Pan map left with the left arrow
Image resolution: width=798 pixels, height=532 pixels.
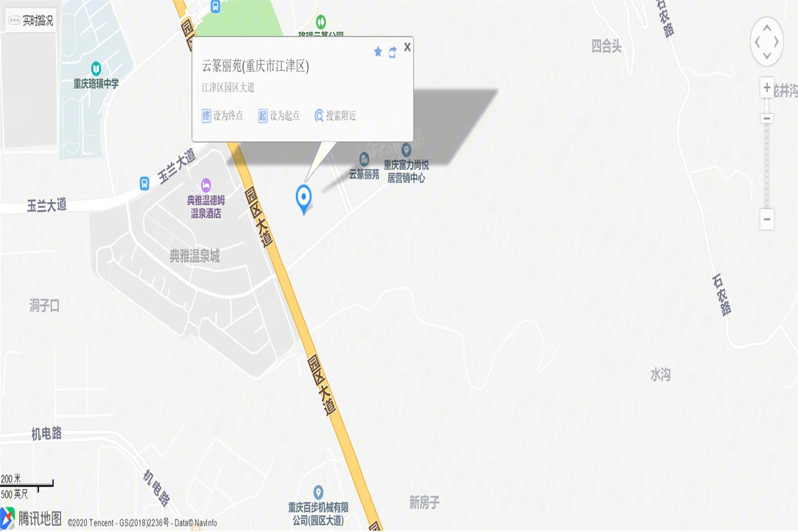[x=757, y=42]
